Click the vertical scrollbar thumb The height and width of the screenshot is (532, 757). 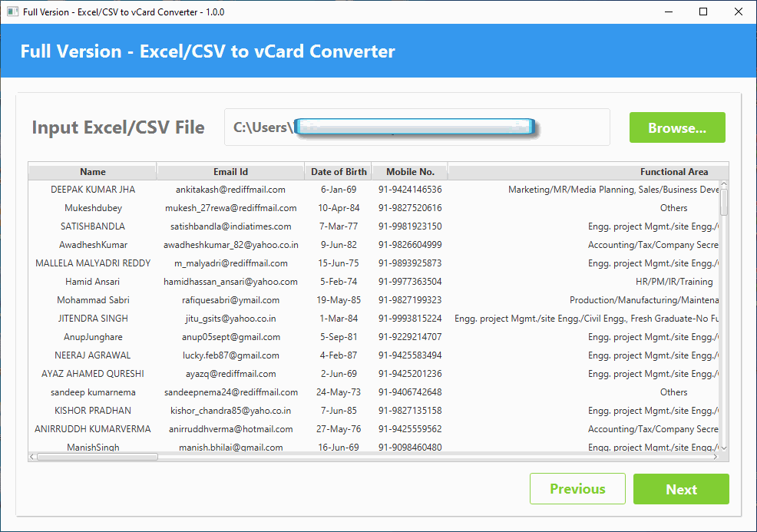click(724, 202)
